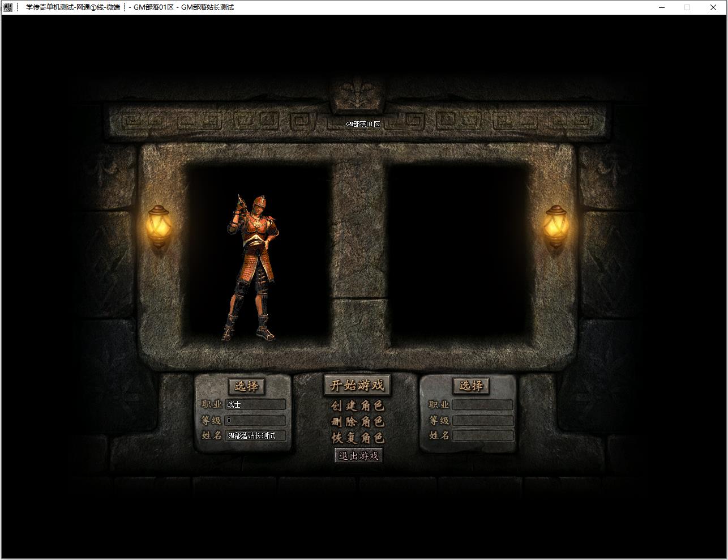Click the app icon in title bar
Image resolution: width=728 pixels, height=560 pixels.
[8, 7]
